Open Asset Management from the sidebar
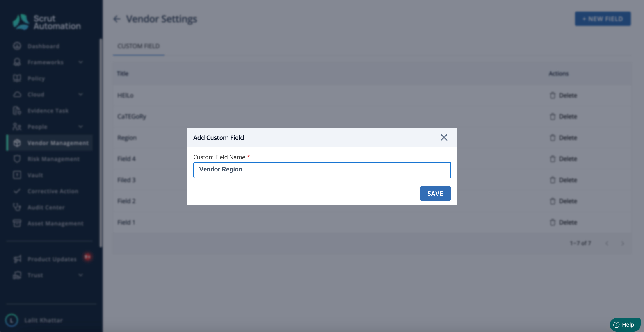Viewport: 644px width, 332px height. click(55, 223)
